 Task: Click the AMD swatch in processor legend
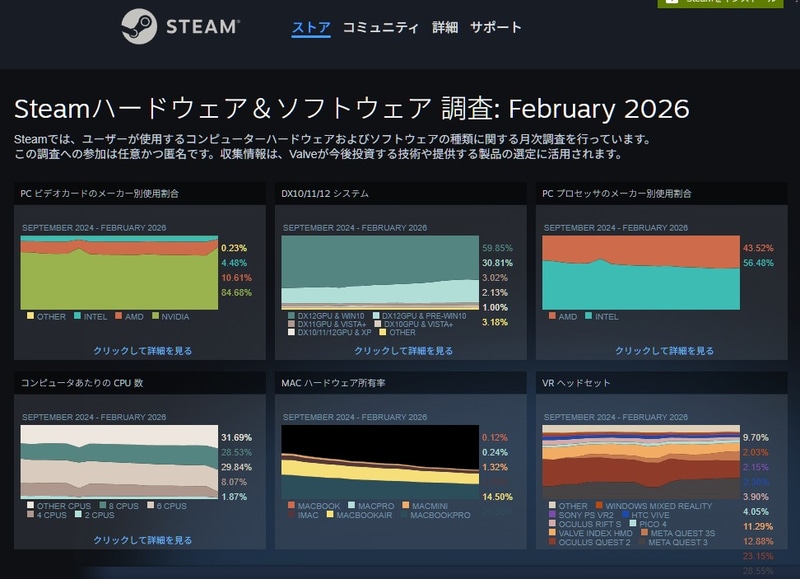tap(552, 316)
